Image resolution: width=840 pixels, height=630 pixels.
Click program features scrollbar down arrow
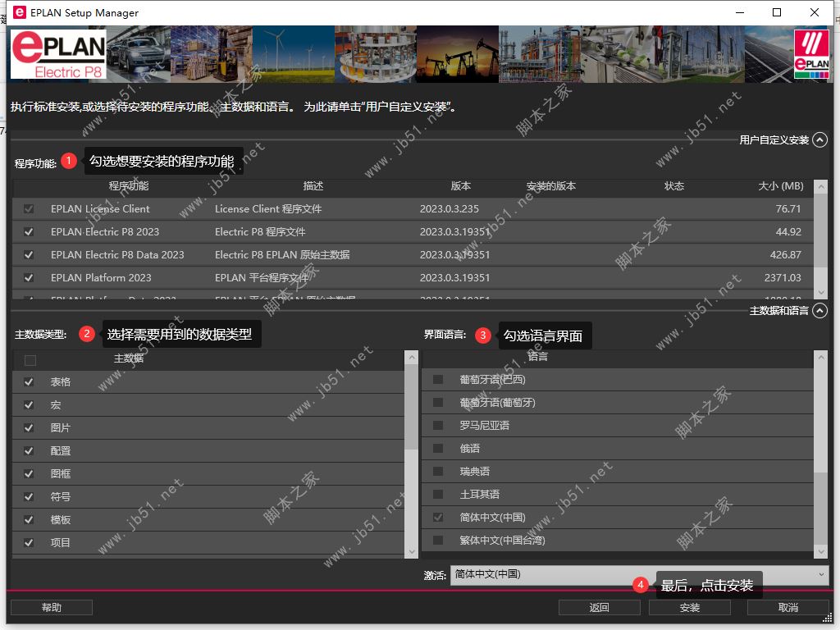point(820,293)
